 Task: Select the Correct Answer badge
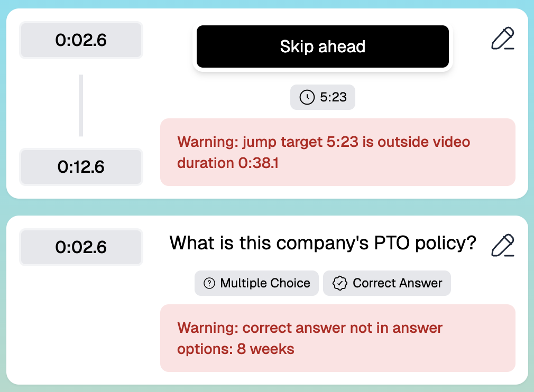pos(386,283)
